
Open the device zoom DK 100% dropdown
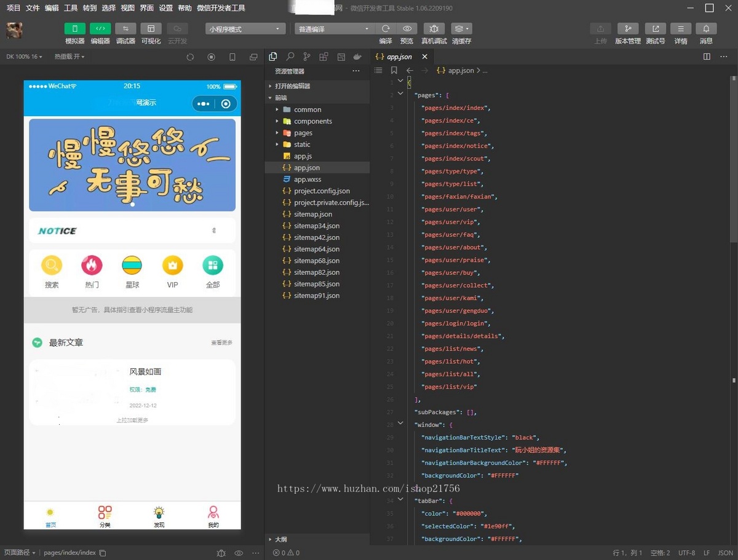point(25,57)
